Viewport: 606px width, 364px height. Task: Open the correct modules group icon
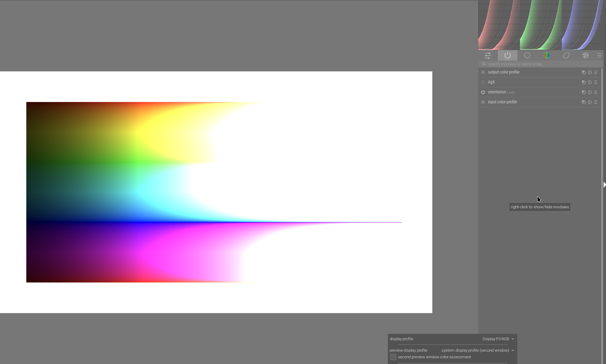[x=566, y=55]
